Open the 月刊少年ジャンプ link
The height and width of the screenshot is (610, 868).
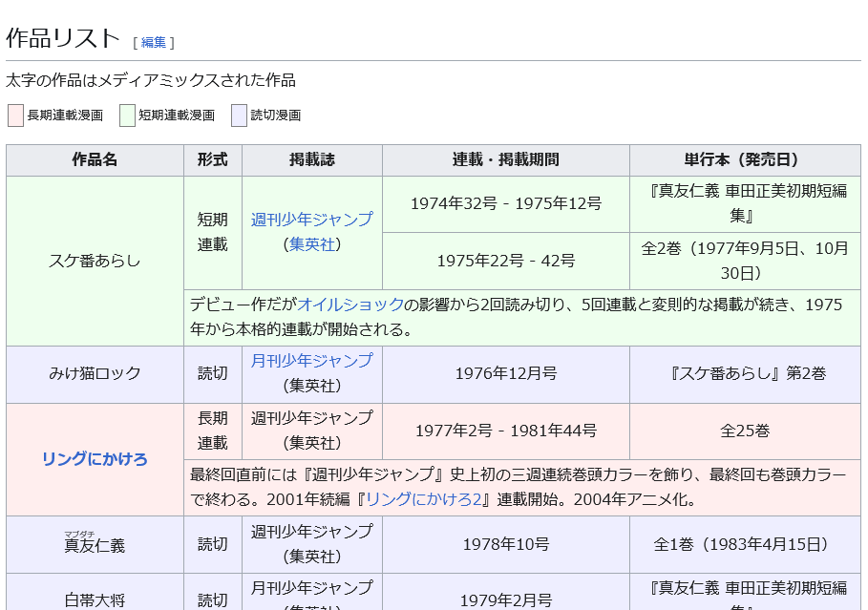coord(311,360)
